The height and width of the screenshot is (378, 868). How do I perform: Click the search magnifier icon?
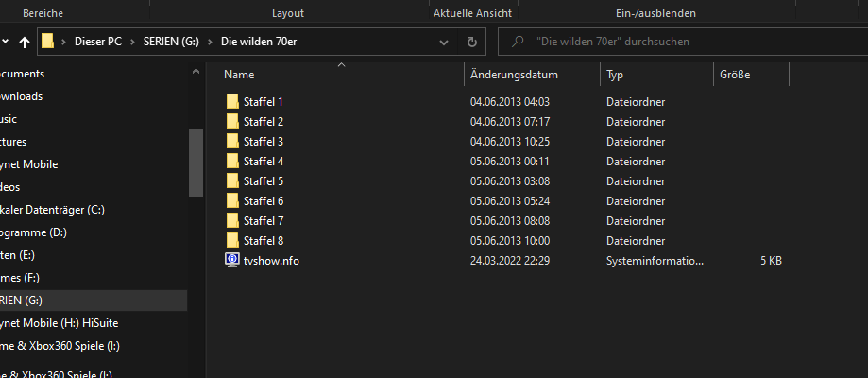click(517, 43)
